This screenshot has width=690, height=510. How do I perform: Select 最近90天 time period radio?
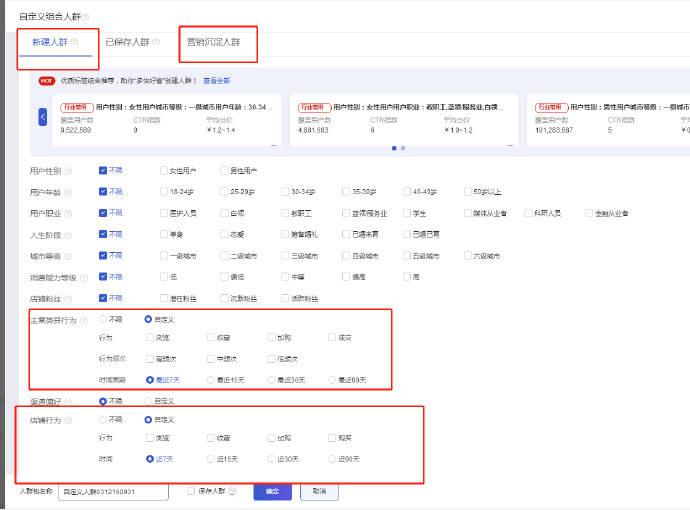332,380
